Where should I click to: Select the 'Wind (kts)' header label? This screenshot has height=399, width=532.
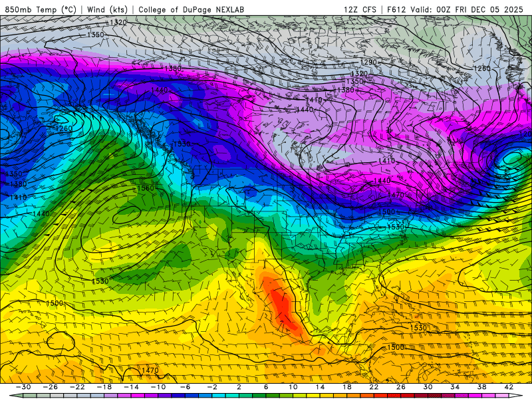coord(107,9)
